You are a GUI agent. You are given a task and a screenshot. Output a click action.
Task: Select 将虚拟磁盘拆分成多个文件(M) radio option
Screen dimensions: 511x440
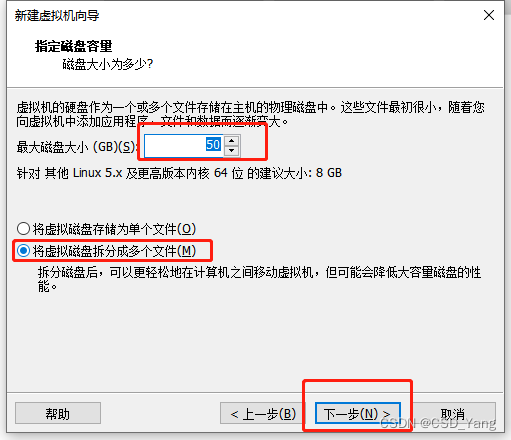[106, 251]
